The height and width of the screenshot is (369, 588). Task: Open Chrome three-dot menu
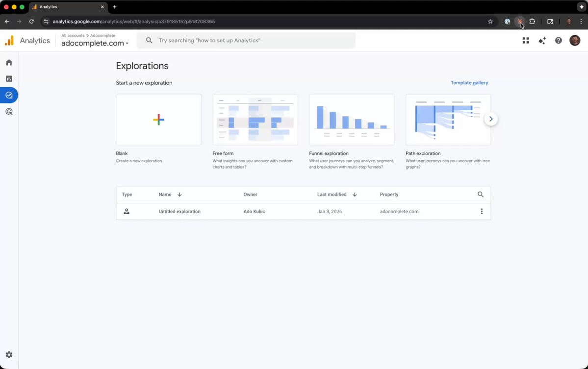coord(581,22)
